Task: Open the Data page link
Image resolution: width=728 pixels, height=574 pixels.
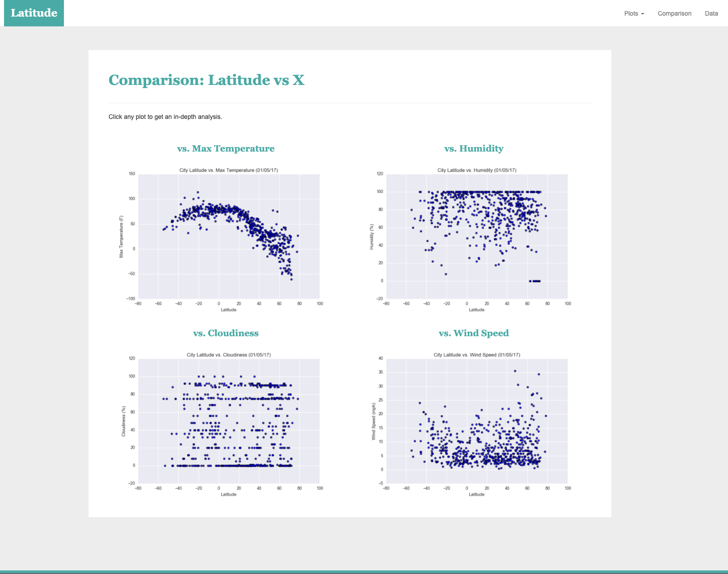Action: coord(711,13)
